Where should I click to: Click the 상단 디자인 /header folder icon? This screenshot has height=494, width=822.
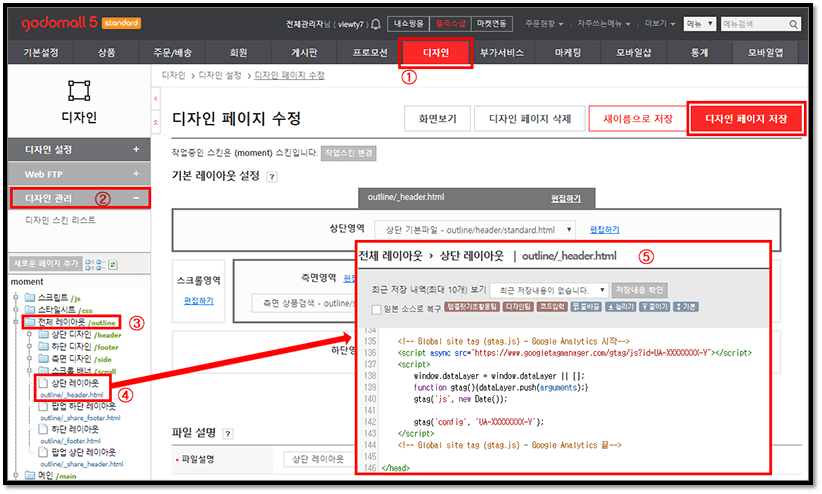44,335
